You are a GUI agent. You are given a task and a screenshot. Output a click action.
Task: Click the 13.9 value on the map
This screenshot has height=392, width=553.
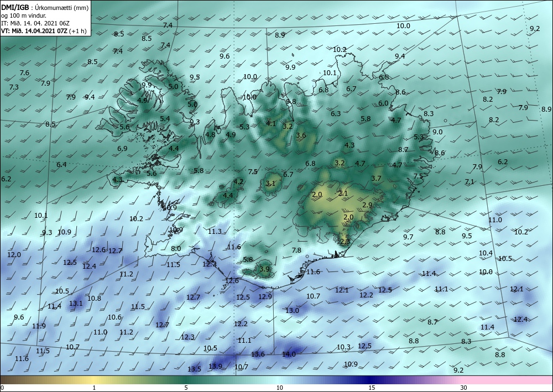215,366
